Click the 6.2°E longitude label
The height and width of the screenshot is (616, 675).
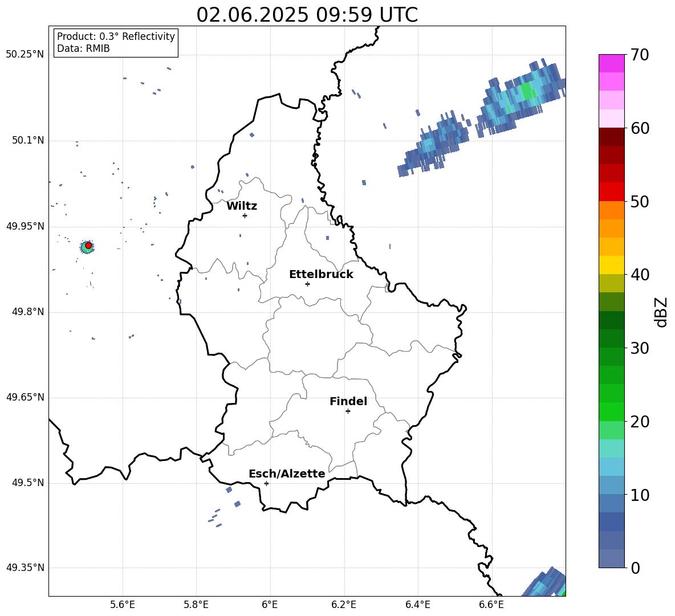pos(344,605)
